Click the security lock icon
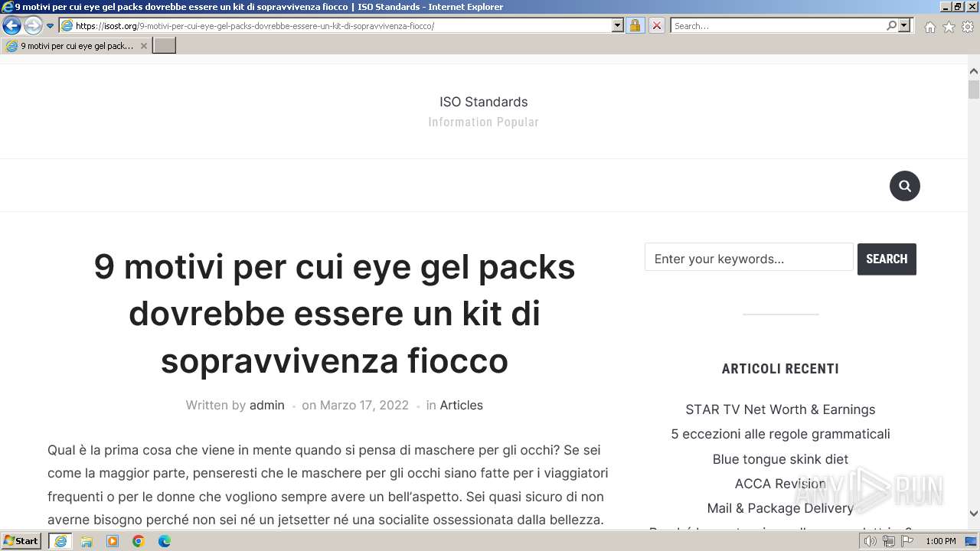Image resolution: width=980 pixels, height=551 pixels. [x=635, y=26]
